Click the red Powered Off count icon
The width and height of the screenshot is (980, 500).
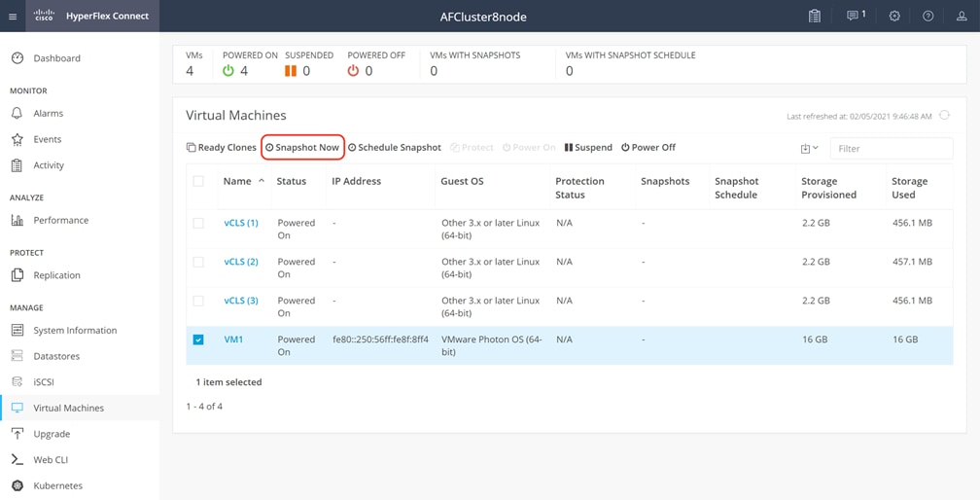tap(353, 71)
